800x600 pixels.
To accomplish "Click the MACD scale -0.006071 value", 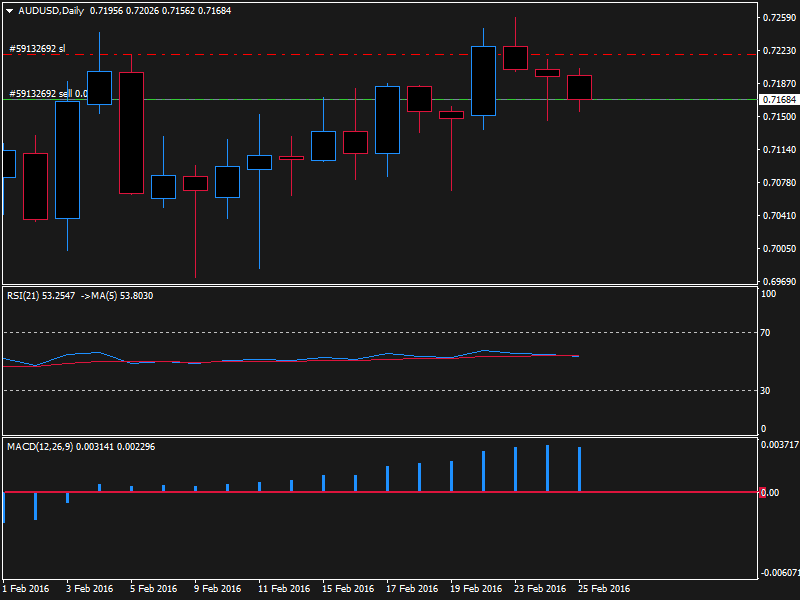I will (x=780, y=573).
